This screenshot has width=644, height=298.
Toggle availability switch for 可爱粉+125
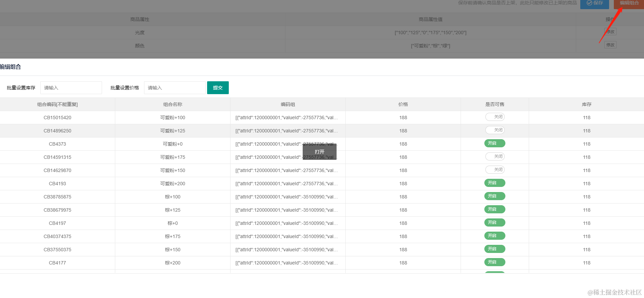pos(495,130)
